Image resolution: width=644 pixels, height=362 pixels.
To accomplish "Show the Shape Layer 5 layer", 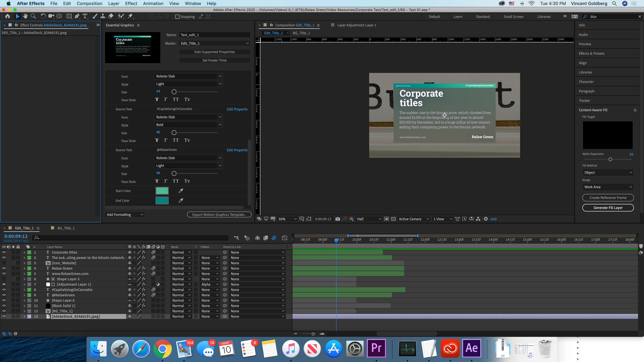I will (4, 279).
